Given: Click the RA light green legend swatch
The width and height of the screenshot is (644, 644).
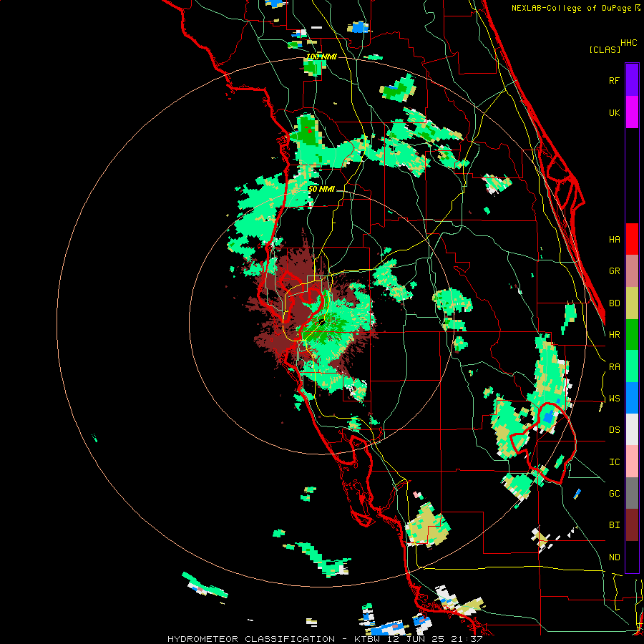Looking at the screenshot, I should pos(632,366).
